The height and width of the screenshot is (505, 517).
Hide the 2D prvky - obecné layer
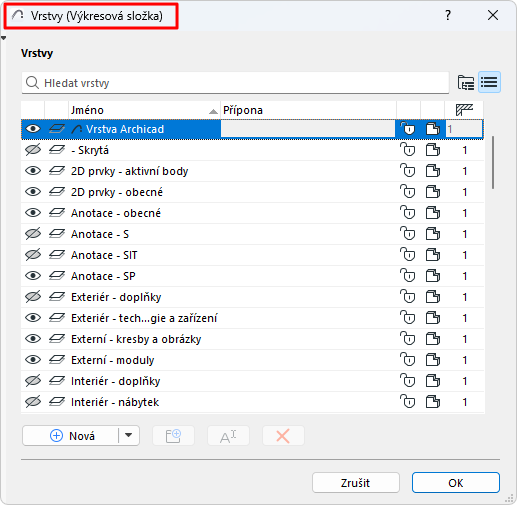33,192
